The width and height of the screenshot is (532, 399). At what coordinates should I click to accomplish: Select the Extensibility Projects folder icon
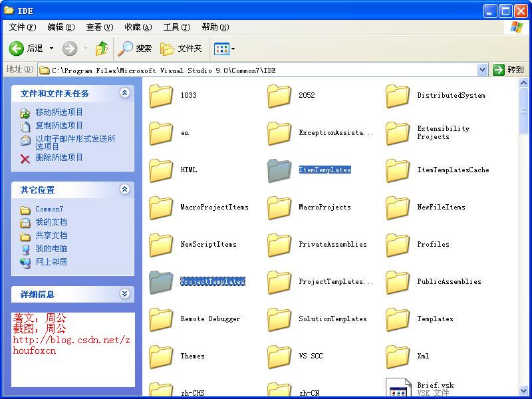(398, 134)
